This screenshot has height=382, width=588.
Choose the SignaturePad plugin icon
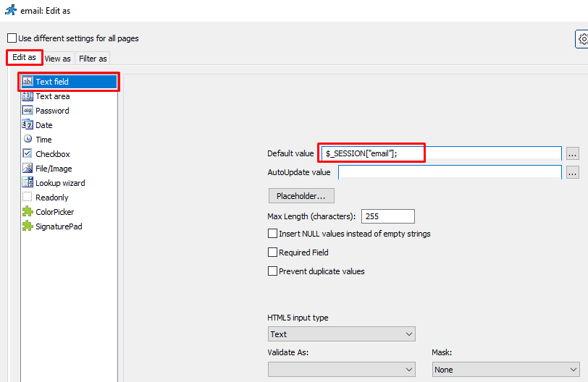pos(28,226)
